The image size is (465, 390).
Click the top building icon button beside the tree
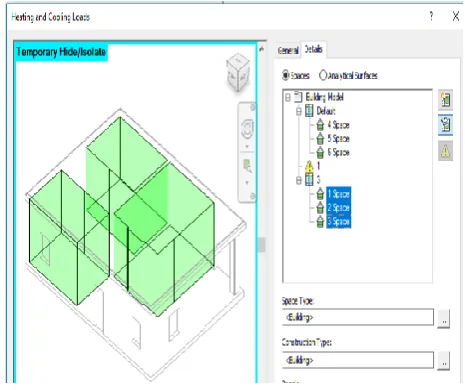(445, 100)
